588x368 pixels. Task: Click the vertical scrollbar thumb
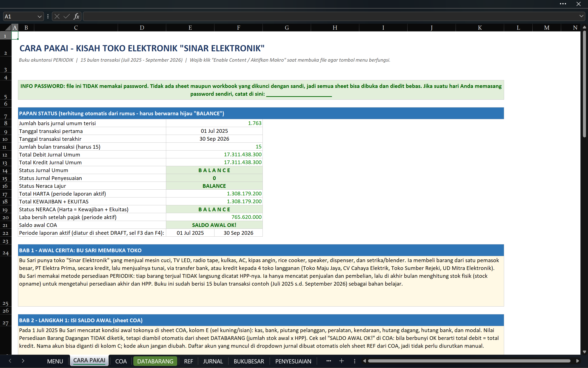coord(584,84)
